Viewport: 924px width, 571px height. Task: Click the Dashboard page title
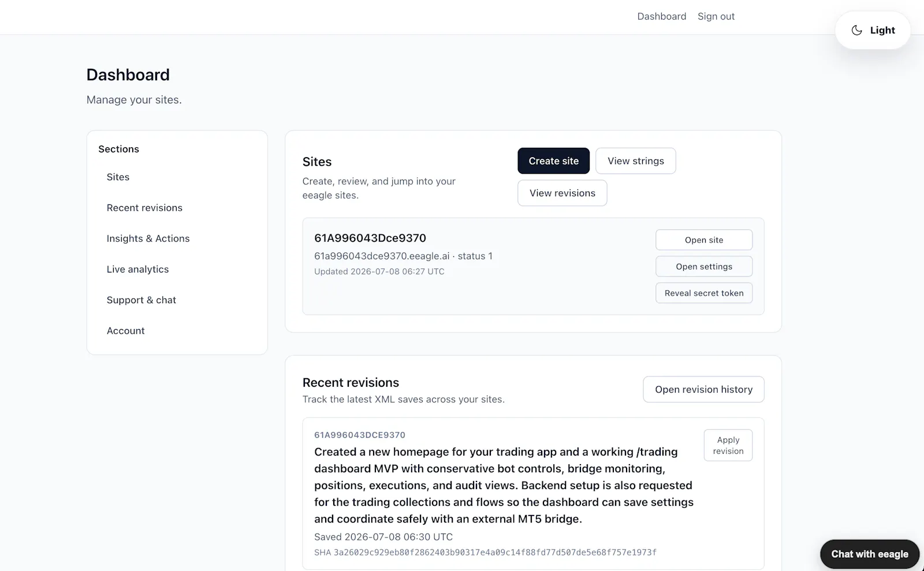click(x=128, y=75)
